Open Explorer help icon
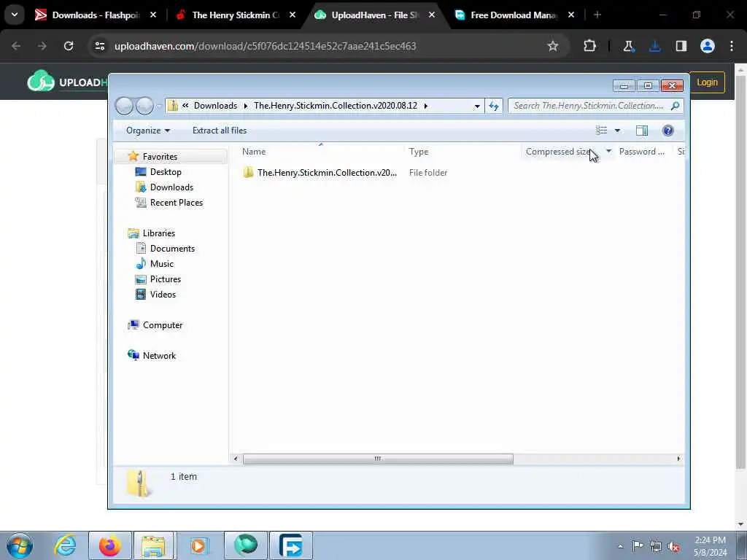This screenshot has height=560, width=747. [x=668, y=131]
